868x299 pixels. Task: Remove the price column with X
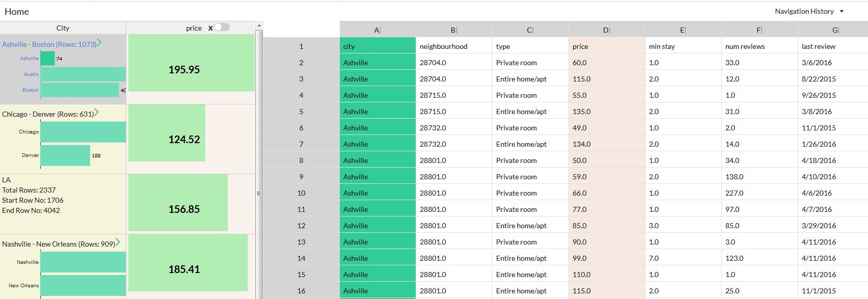(210, 29)
